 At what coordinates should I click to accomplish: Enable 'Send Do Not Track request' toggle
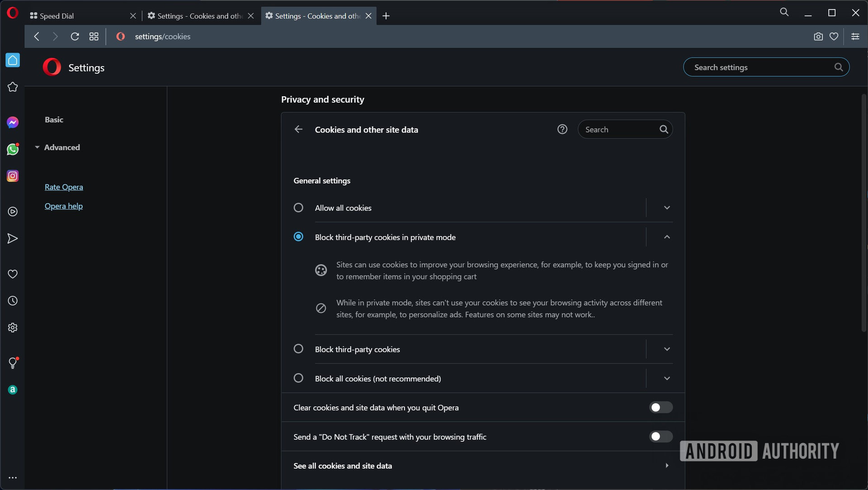(x=660, y=436)
